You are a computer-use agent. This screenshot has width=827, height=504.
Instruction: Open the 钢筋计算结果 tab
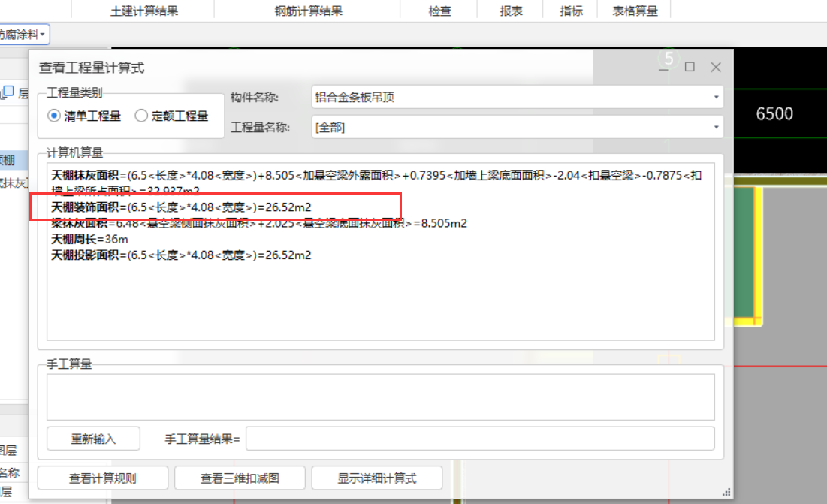[x=308, y=11]
